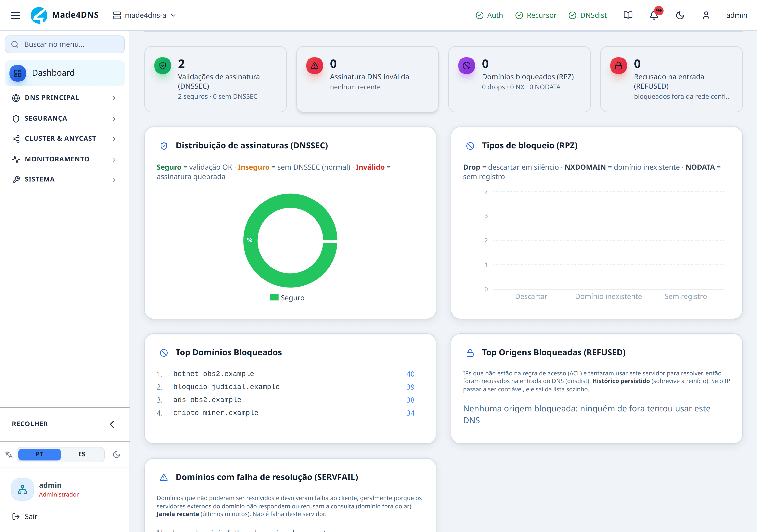Click the green DNSSEC shield card icon
757x532 pixels.
[163, 66]
